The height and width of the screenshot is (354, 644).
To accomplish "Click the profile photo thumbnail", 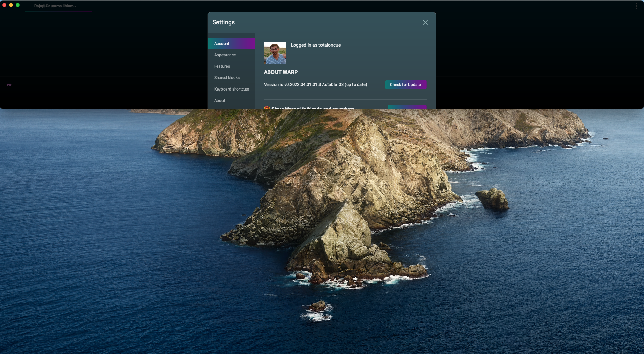I will point(275,53).
